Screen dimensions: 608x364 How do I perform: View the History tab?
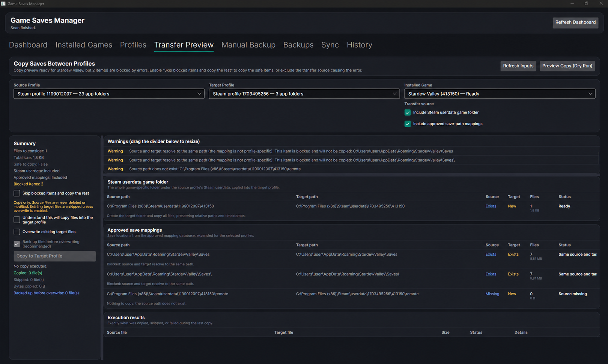(x=360, y=45)
